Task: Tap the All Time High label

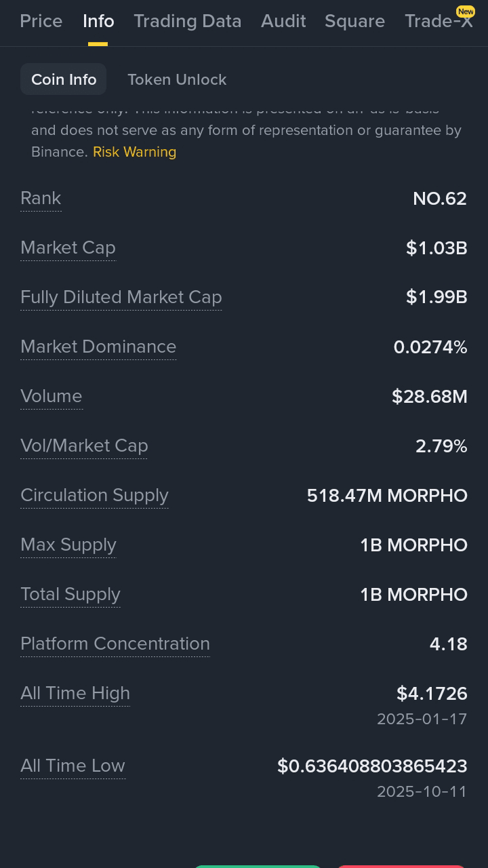Action: [75, 693]
